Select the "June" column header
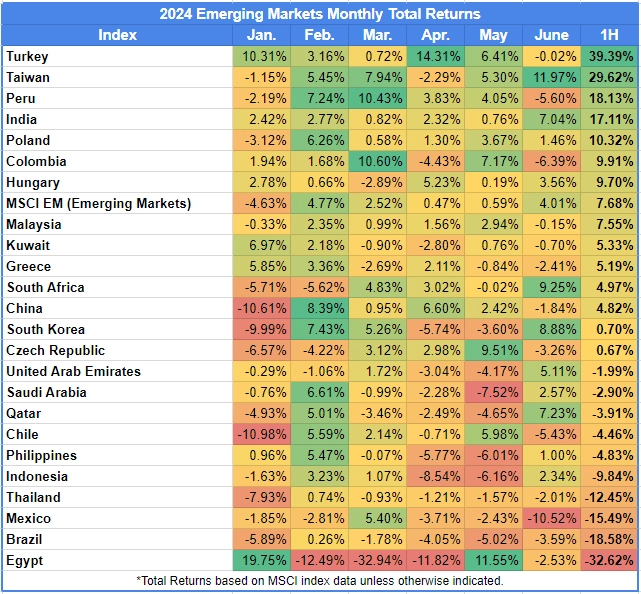Image resolution: width=641 pixels, height=594 pixels. click(x=551, y=35)
